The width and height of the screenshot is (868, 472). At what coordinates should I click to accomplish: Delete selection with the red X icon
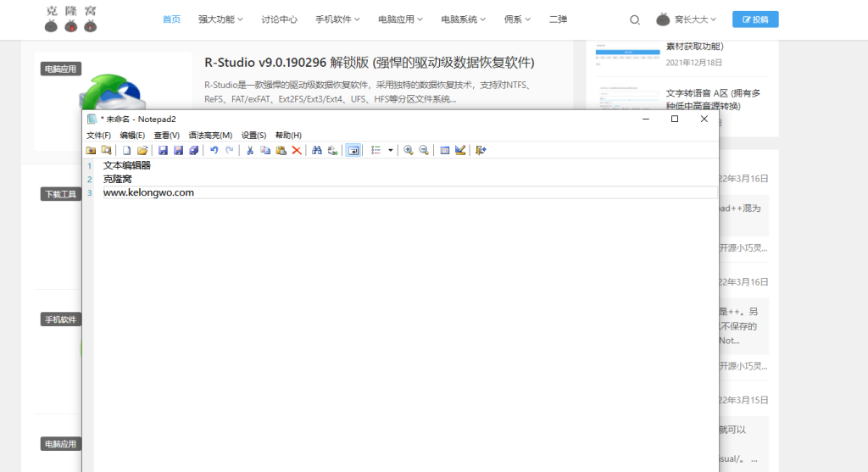tap(297, 151)
